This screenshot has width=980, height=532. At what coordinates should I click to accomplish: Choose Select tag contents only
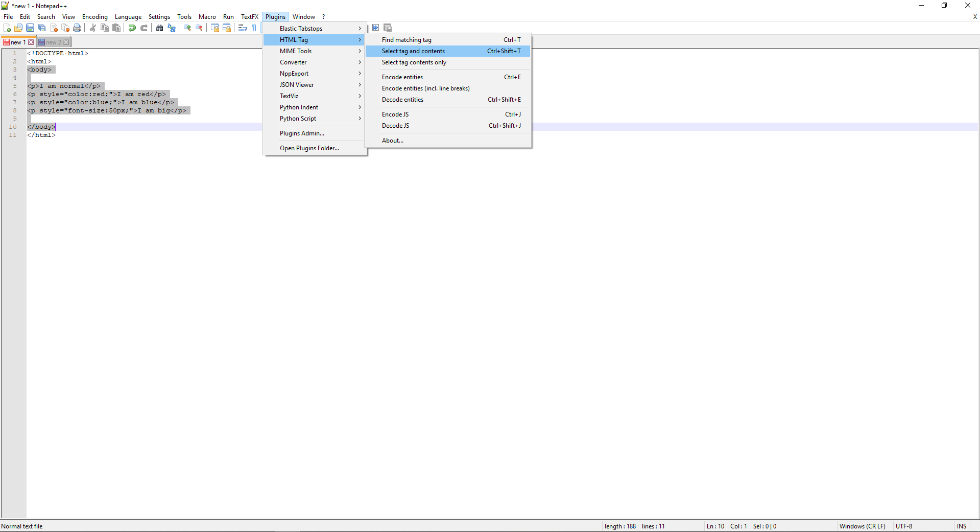coord(448,62)
